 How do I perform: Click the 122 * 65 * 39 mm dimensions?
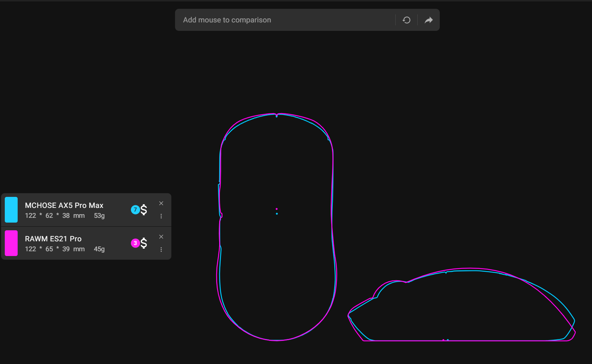[x=55, y=249]
